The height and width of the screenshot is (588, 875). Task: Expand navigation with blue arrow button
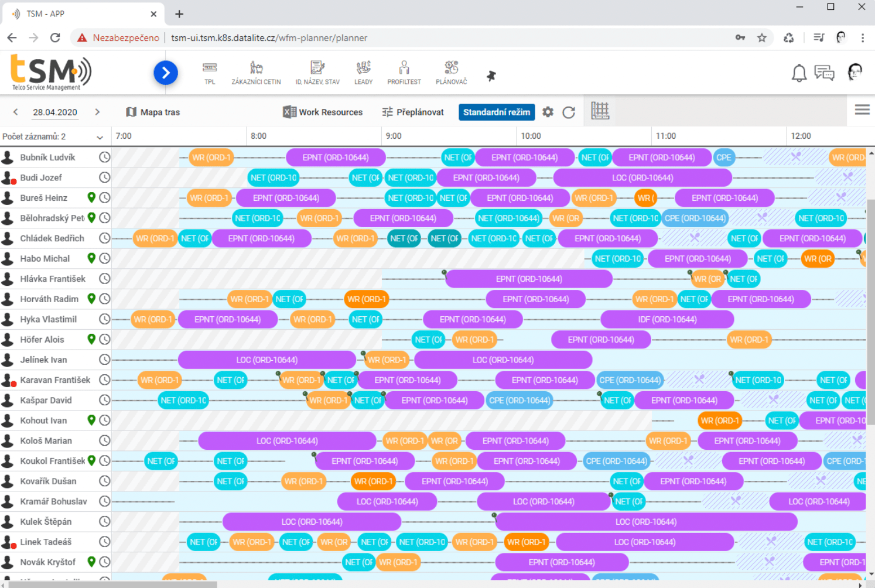(x=166, y=73)
